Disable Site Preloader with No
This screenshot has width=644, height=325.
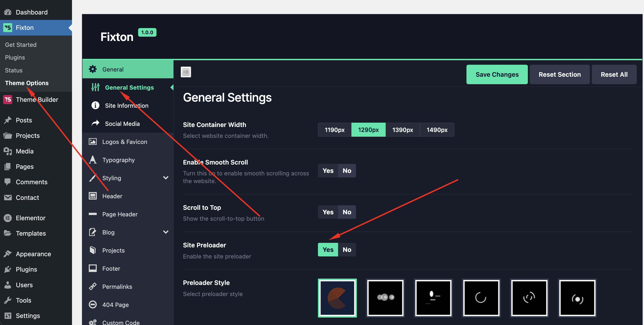[347, 250]
